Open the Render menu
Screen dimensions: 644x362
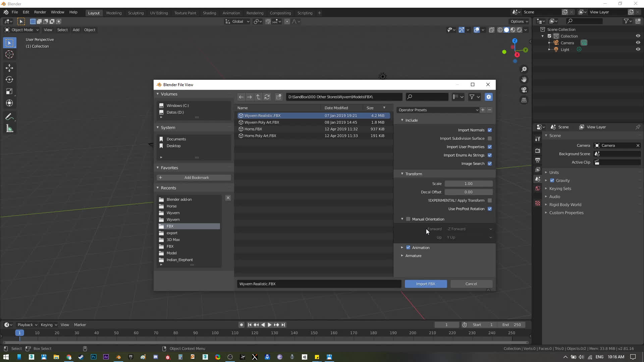40,12
